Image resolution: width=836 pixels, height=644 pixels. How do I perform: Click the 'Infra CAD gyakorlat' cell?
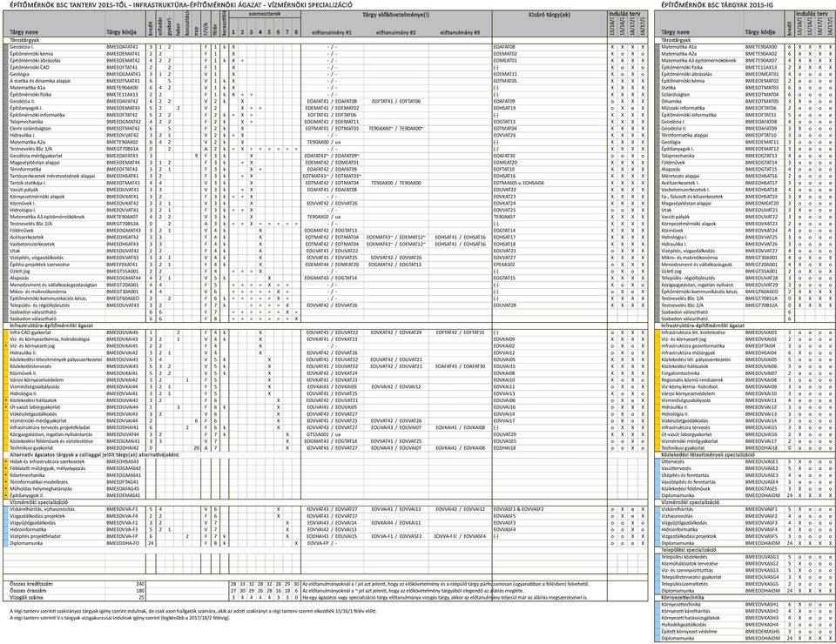(x=30, y=332)
